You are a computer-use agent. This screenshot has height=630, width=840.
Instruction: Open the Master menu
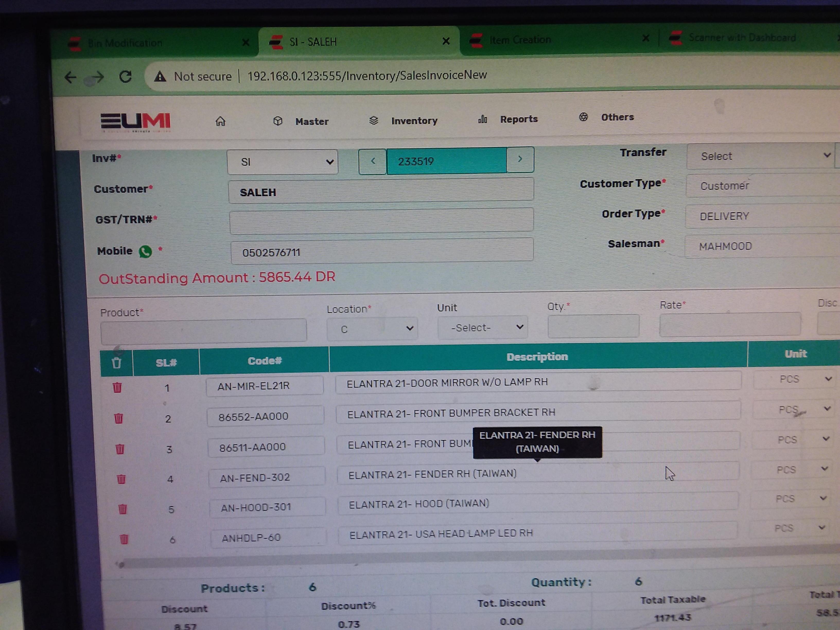tap(301, 121)
